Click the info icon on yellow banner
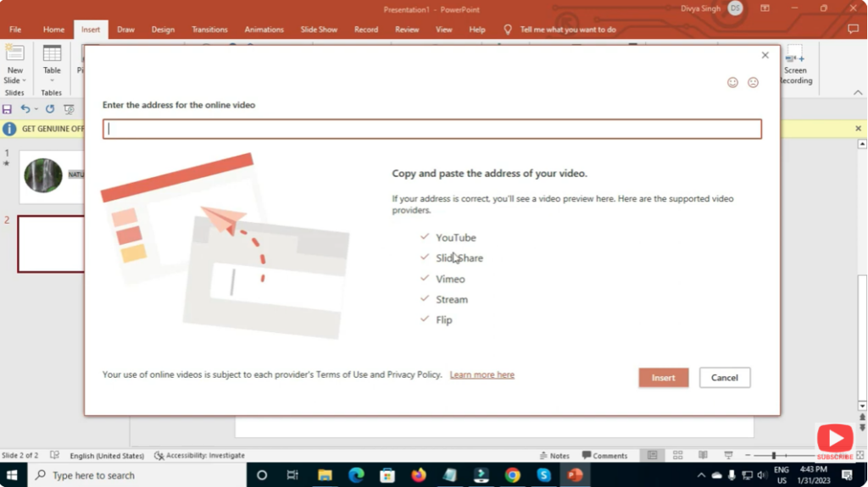868x487 pixels. pos(9,129)
